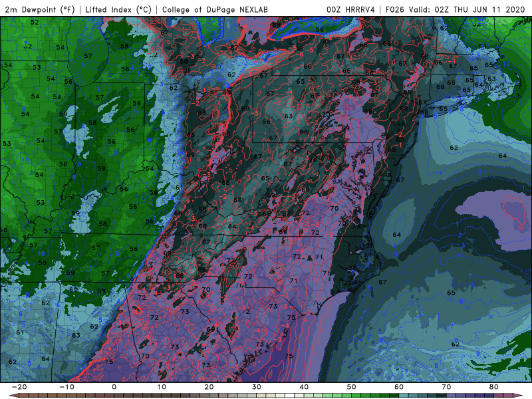Click the "50" color scale label
Viewport: 532px width, 399px height.
pos(352,387)
